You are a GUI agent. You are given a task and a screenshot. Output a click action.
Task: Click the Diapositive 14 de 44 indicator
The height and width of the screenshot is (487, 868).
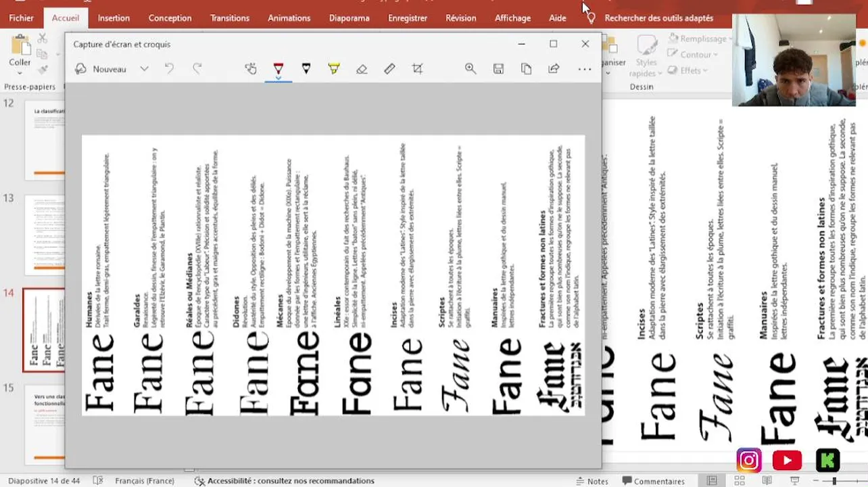coord(44,481)
